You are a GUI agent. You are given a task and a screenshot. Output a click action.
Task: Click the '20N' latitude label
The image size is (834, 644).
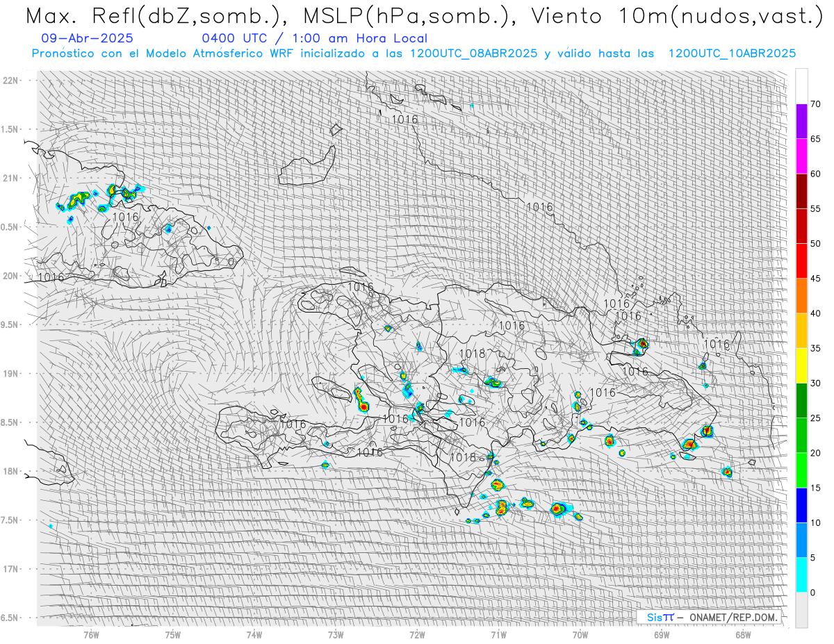pyautogui.click(x=10, y=276)
